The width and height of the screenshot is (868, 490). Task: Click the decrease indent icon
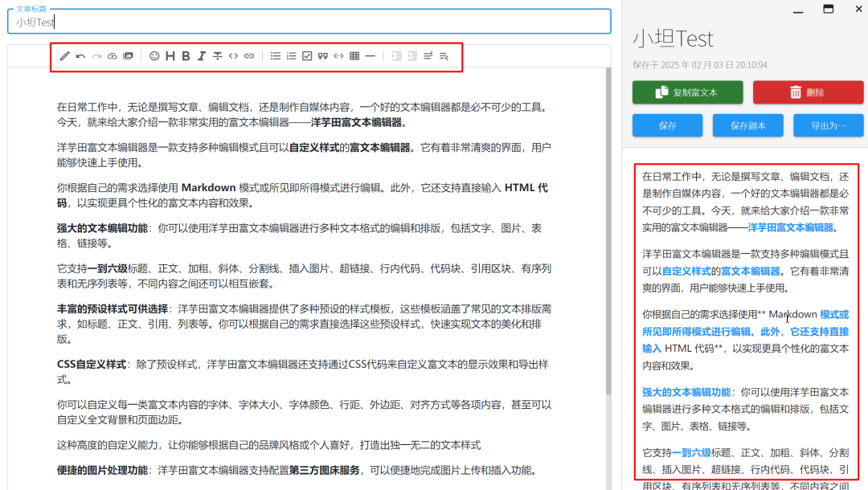[x=412, y=56]
